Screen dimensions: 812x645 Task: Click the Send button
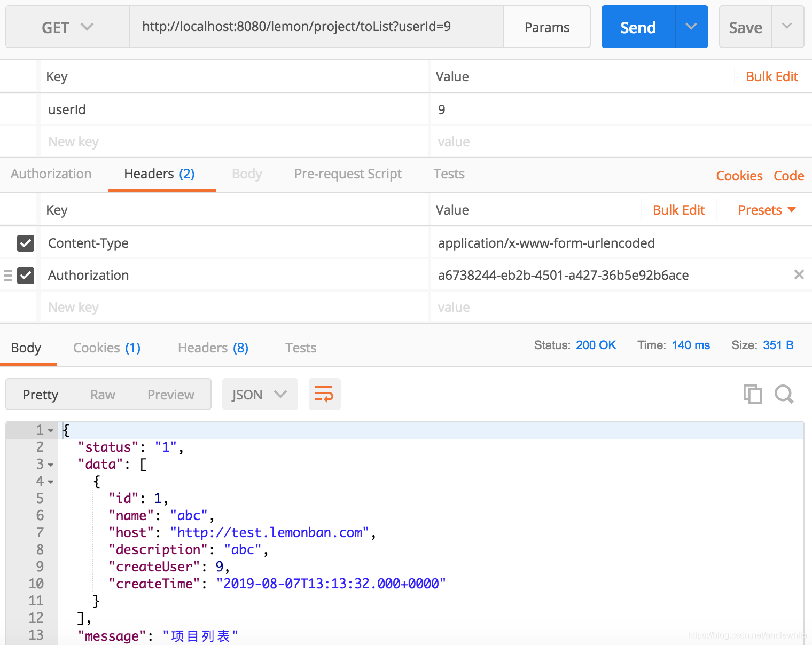(638, 27)
